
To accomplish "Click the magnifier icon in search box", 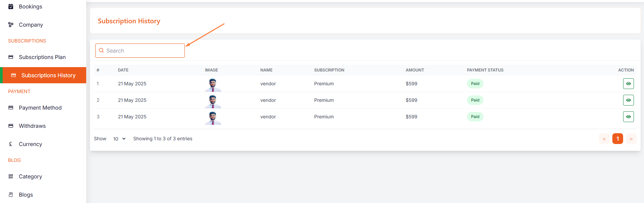I will click(101, 51).
